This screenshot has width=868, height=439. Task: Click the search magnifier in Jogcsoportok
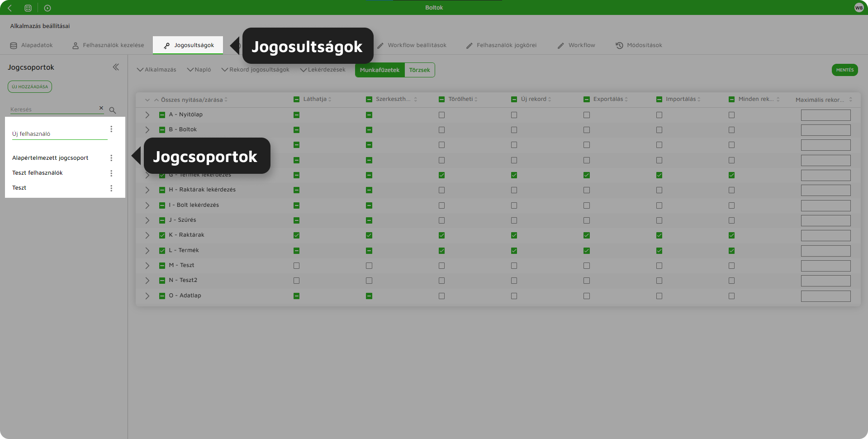(x=113, y=110)
